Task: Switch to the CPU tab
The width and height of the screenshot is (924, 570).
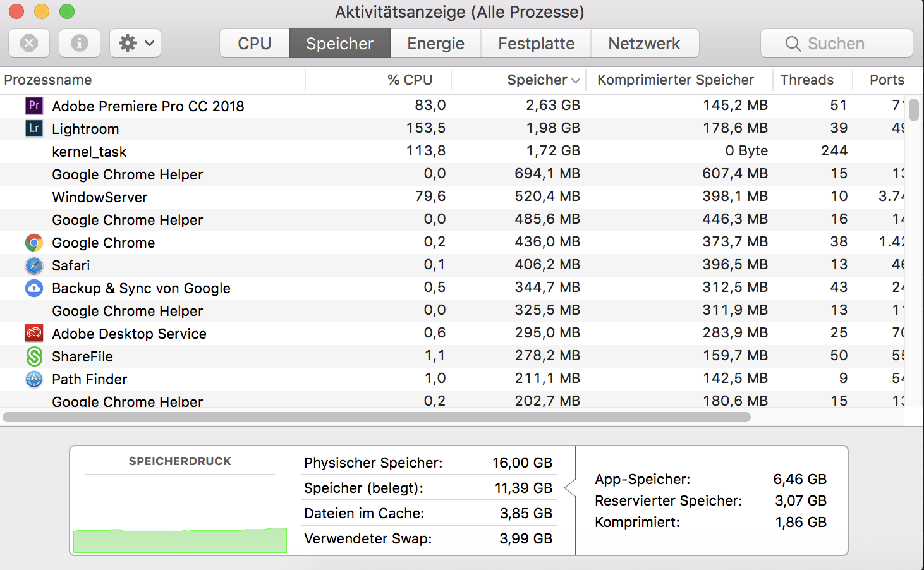Action: pyautogui.click(x=255, y=44)
